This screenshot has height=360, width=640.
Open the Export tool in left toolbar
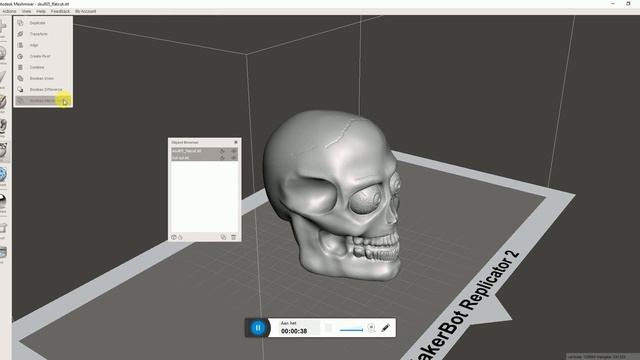pos(3,229)
